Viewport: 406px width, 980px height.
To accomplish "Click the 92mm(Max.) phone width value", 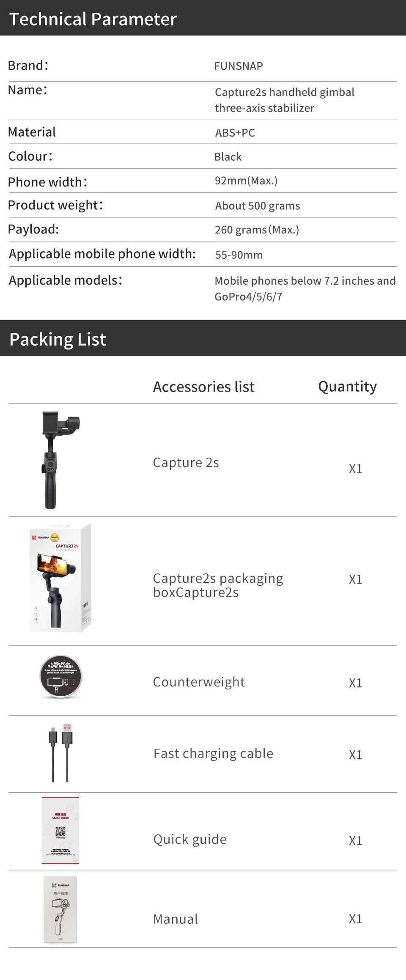I will (246, 181).
